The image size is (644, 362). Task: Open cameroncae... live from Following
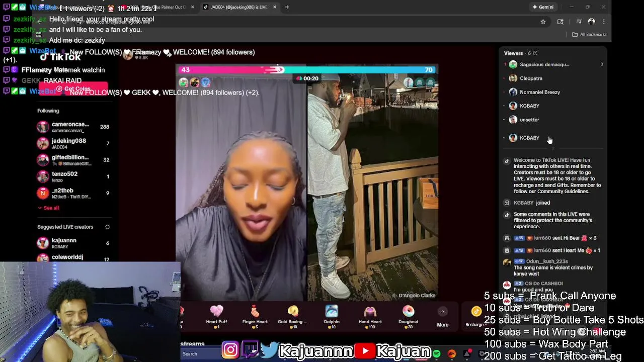click(x=73, y=127)
